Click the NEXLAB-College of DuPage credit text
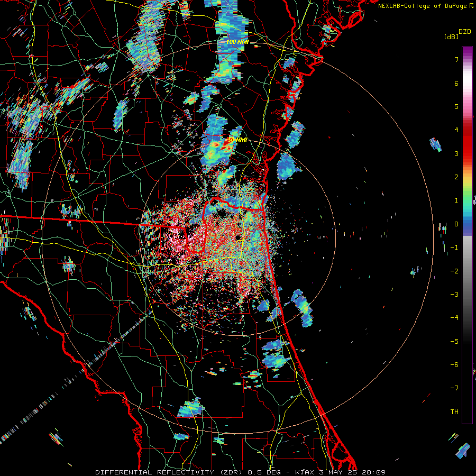The height and width of the screenshot is (476, 476). click(x=423, y=6)
